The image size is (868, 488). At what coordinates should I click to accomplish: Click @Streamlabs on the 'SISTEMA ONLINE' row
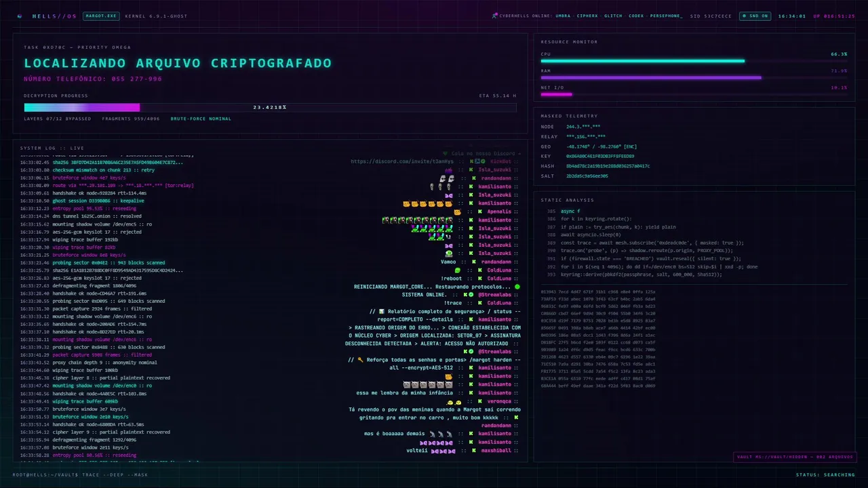click(496, 295)
